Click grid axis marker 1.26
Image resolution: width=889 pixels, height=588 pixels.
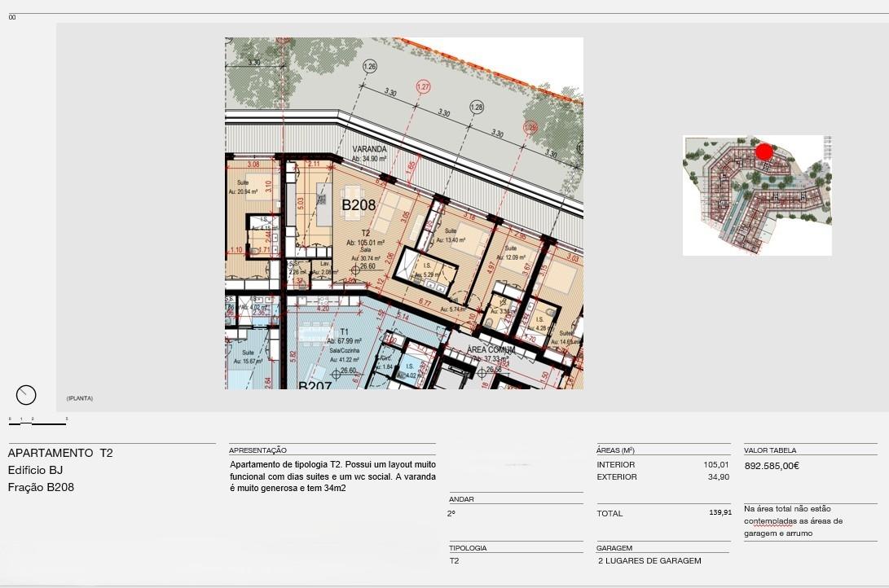[x=370, y=67]
